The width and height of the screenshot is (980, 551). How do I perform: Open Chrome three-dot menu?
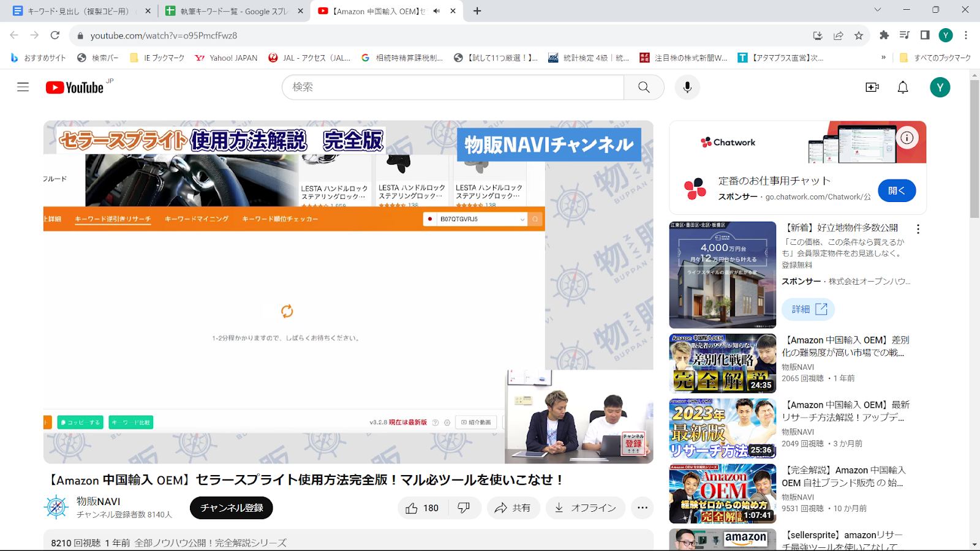pyautogui.click(x=966, y=36)
